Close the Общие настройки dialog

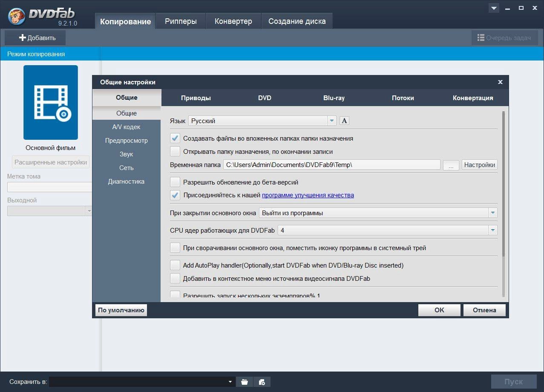pos(500,82)
